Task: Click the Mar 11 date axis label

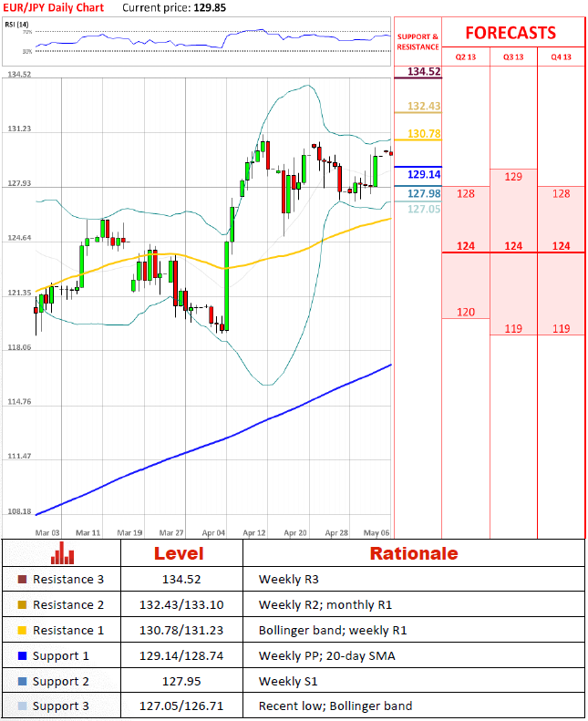Action: click(x=88, y=533)
